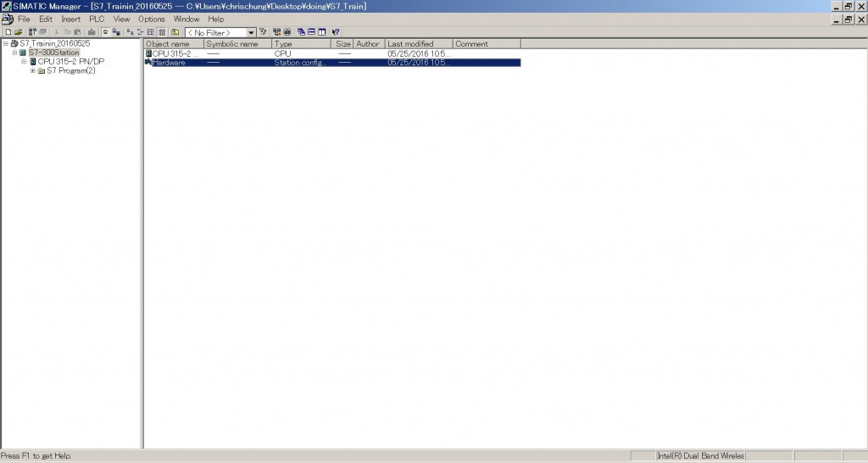Expand the S7 Program(2) tree node

pyautogui.click(x=33, y=71)
